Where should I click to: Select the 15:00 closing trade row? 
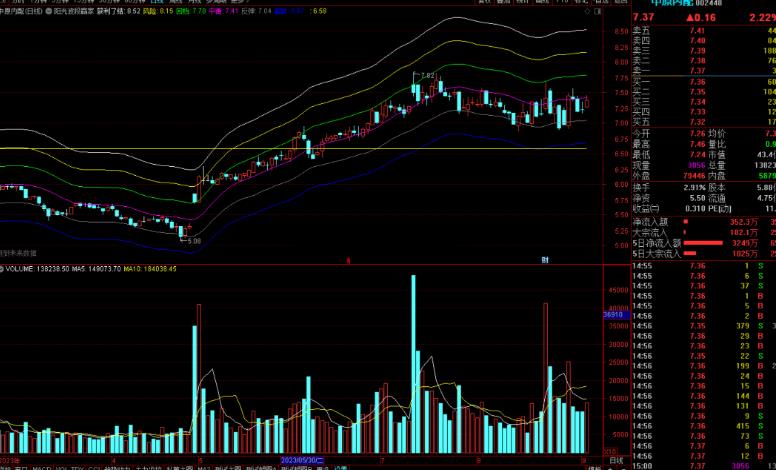[704, 466]
